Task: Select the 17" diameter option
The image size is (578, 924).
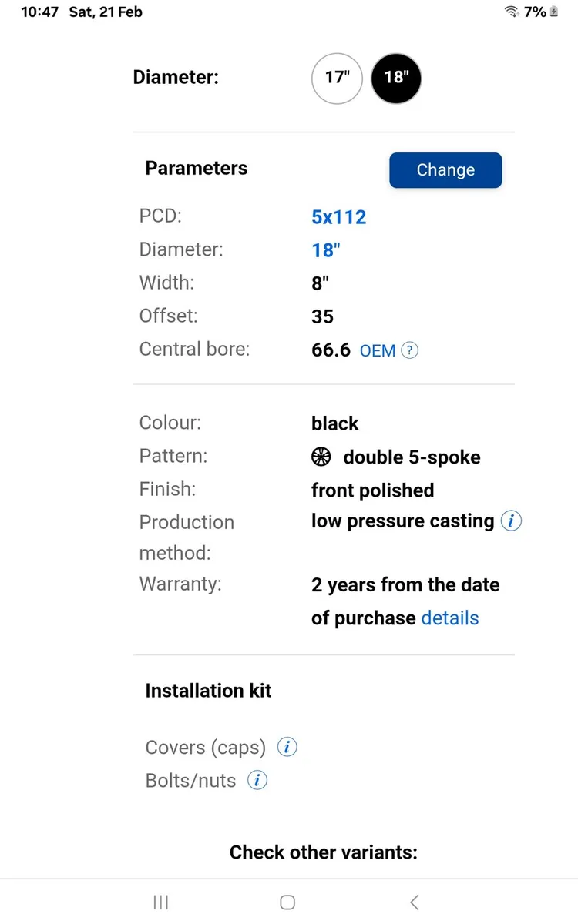Action: pyautogui.click(x=337, y=78)
